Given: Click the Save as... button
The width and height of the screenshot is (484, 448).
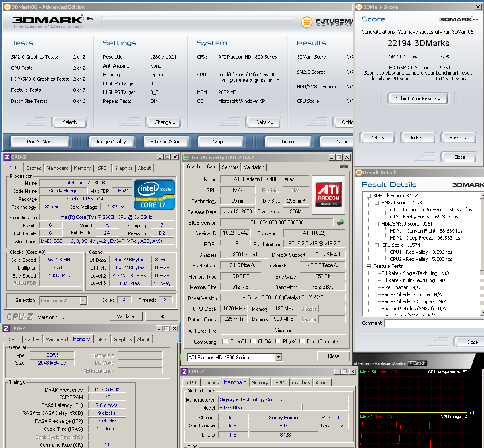Looking at the screenshot, I should click(x=460, y=138).
